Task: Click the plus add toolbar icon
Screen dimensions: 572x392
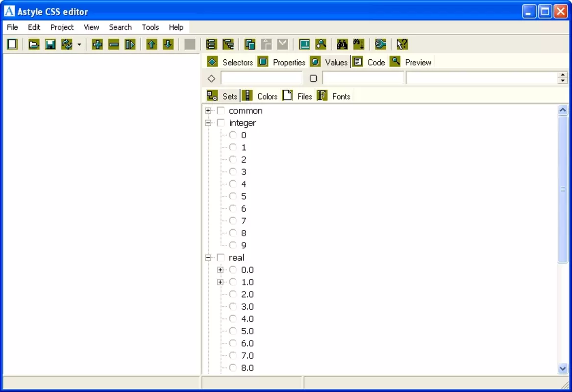Action: click(x=97, y=45)
